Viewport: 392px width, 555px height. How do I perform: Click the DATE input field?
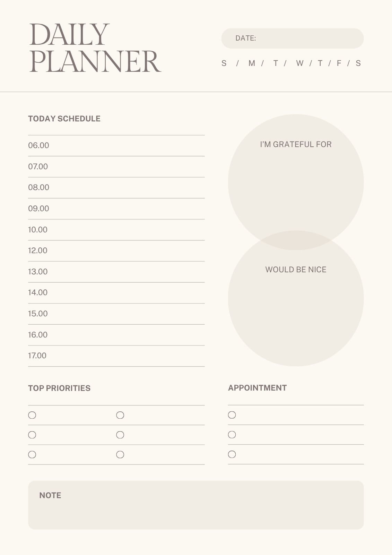point(293,38)
